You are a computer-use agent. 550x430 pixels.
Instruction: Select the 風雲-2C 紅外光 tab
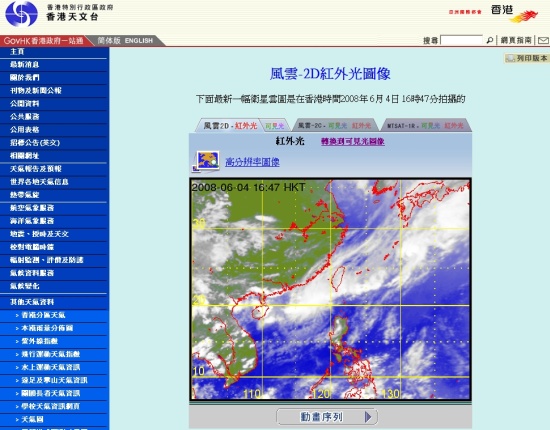coord(361,126)
